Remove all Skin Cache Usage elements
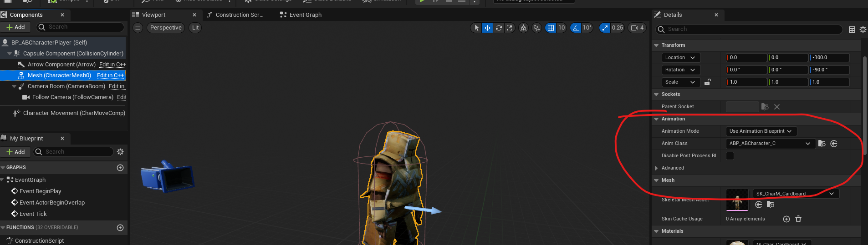Image resolution: width=868 pixels, height=245 pixels. point(798,219)
